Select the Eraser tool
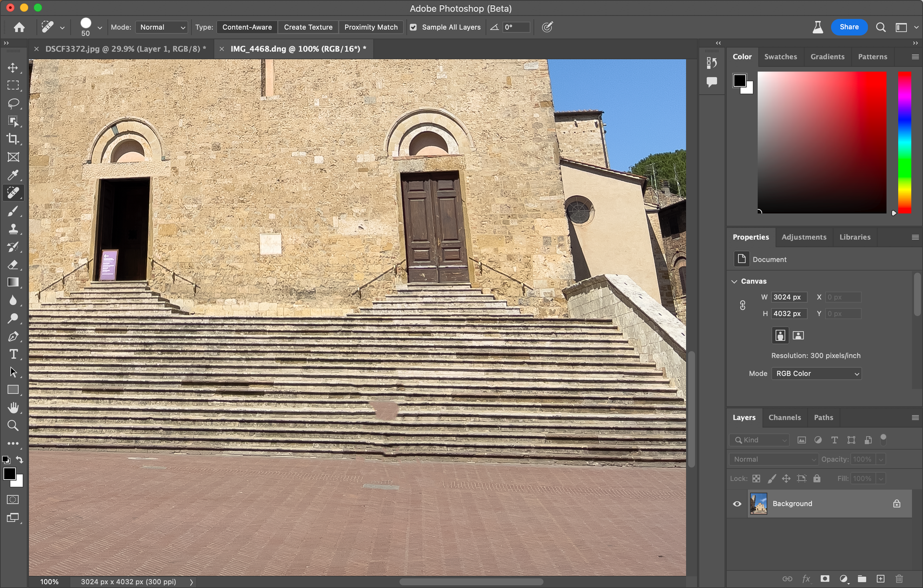Screen dimensions: 923x588 coord(13,264)
